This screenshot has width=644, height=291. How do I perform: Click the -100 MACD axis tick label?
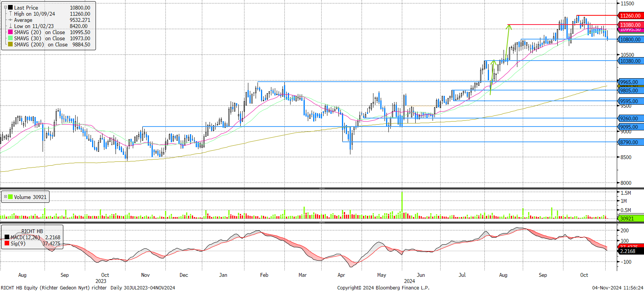click(626, 262)
